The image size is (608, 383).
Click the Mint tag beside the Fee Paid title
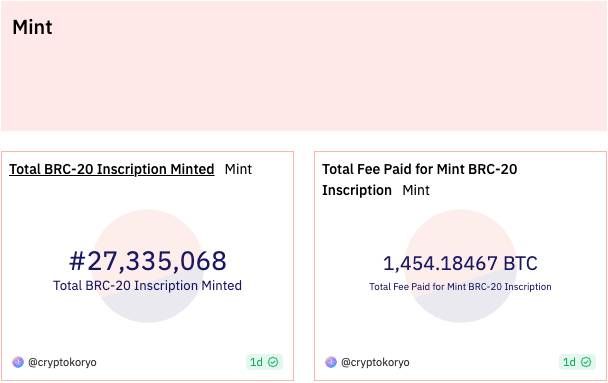click(416, 190)
